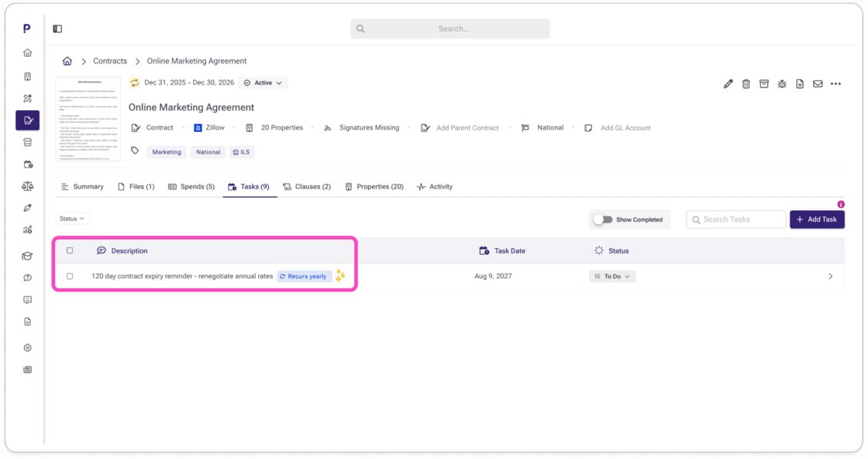Open the news card sidebar icon
868x459 pixels.
pyautogui.click(x=27, y=370)
